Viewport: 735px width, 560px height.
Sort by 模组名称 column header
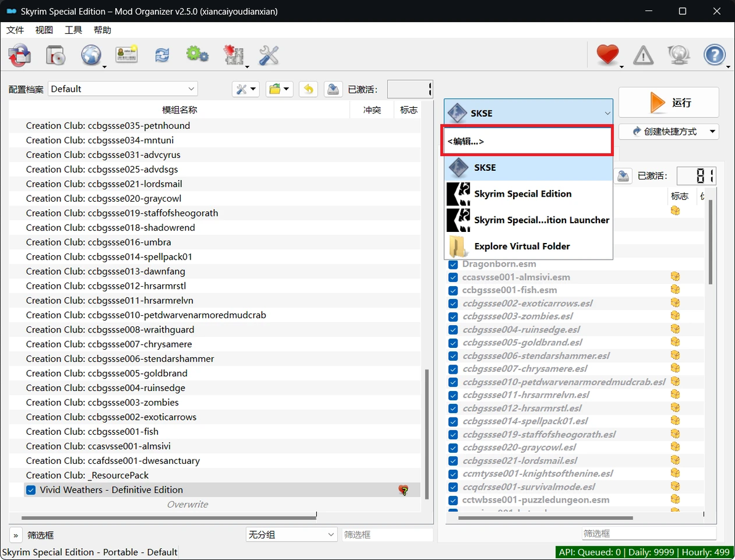tap(179, 110)
